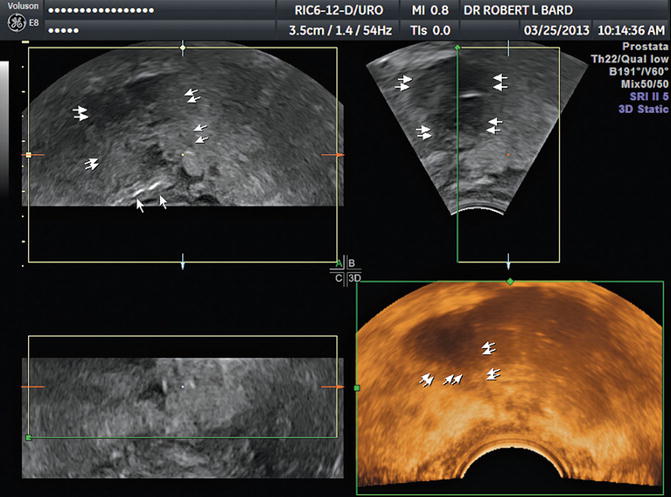
Task: Select the B quadrant in the plane selector
Action: coord(351,263)
